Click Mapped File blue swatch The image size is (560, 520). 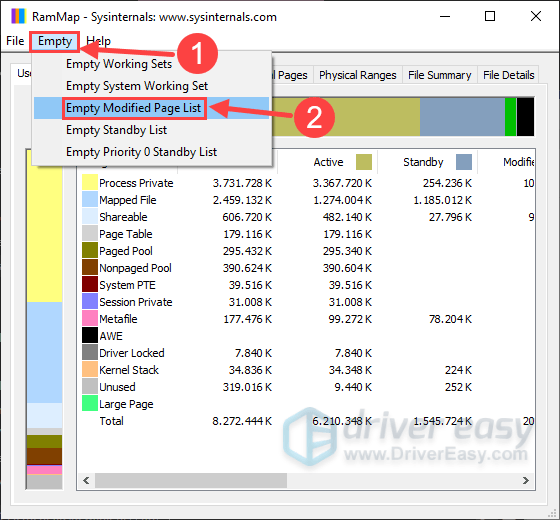click(90, 200)
